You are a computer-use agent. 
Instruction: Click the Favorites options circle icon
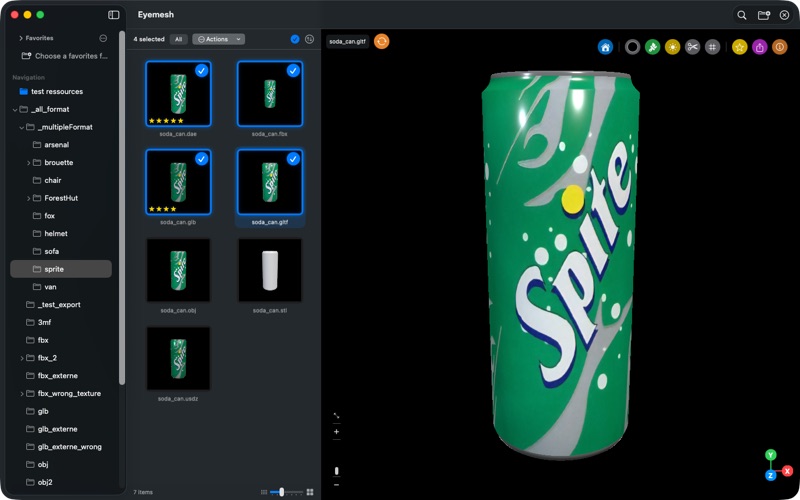tap(103, 38)
